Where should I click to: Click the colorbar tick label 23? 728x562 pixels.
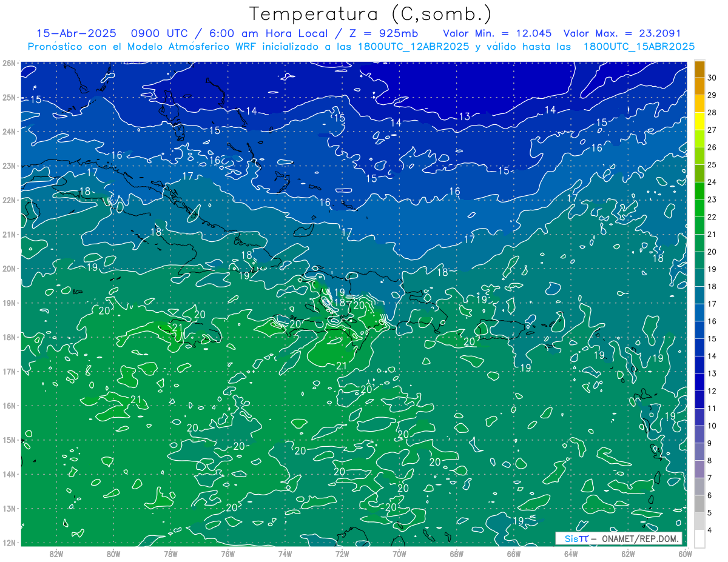712,199
